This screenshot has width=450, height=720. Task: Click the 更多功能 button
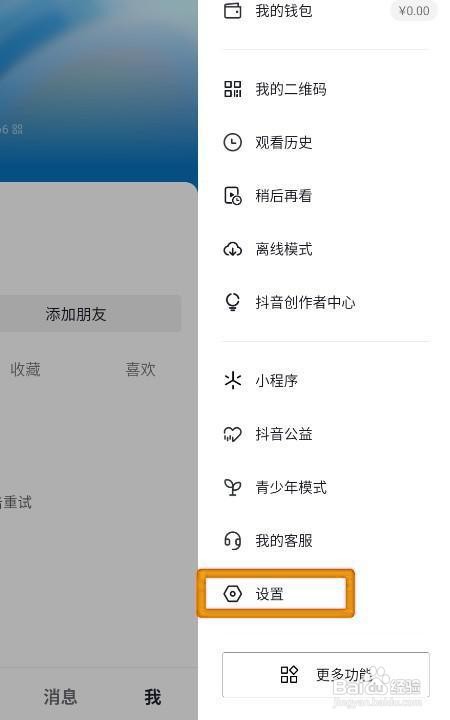(x=326, y=675)
